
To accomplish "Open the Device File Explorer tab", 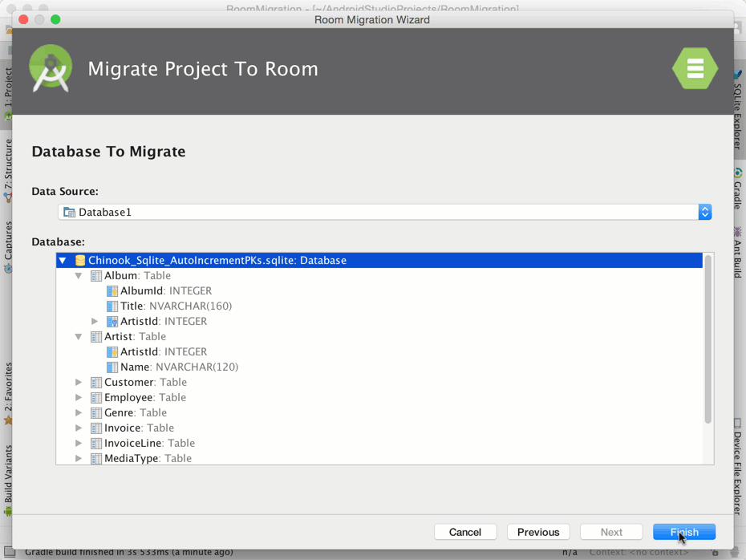I will [737, 467].
